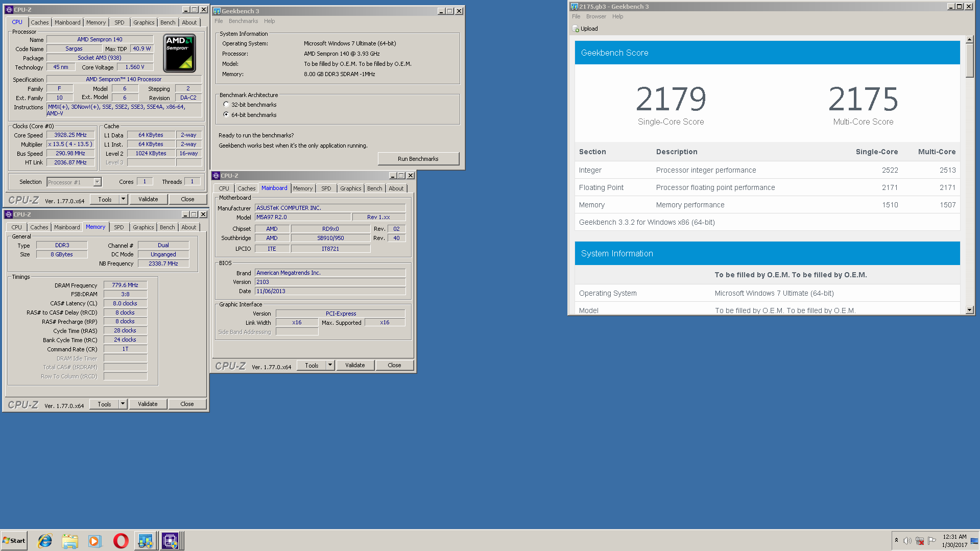The image size is (980, 551).
Task: Open Memory tab in Mainboard CPU-Z window
Action: tap(302, 188)
